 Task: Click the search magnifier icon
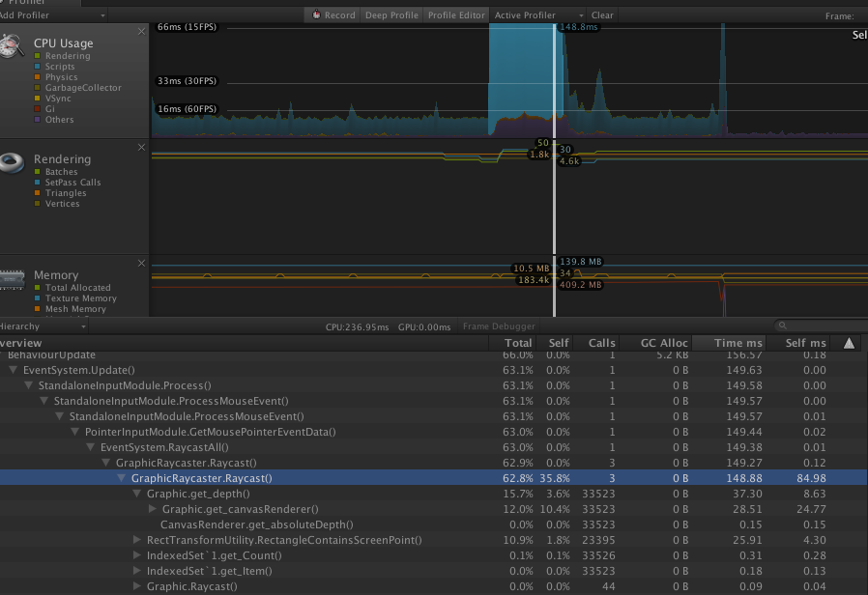(782, 326)
